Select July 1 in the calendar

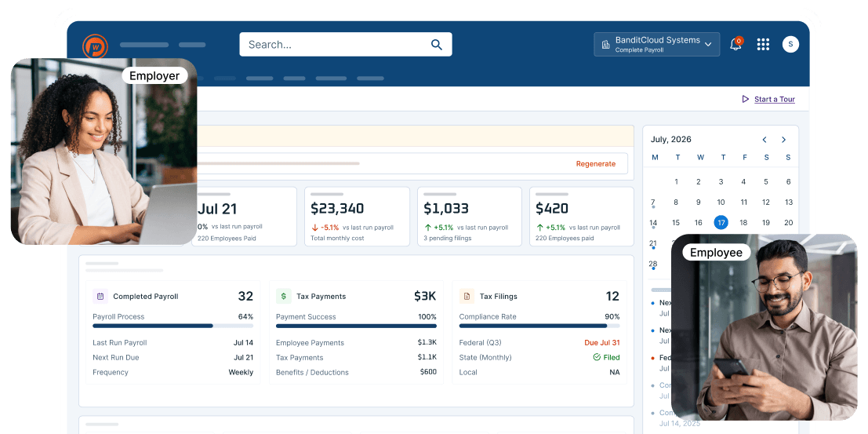click(x=676, y=182)
